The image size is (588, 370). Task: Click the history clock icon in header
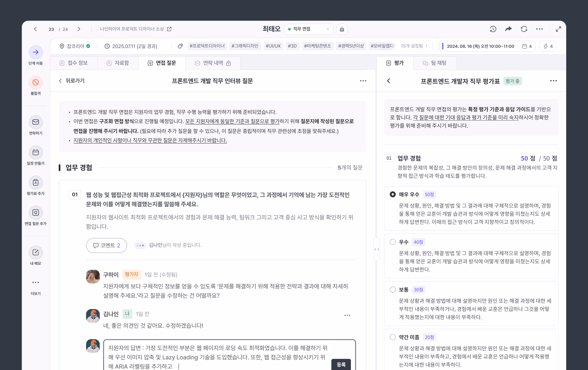(493, 29)
